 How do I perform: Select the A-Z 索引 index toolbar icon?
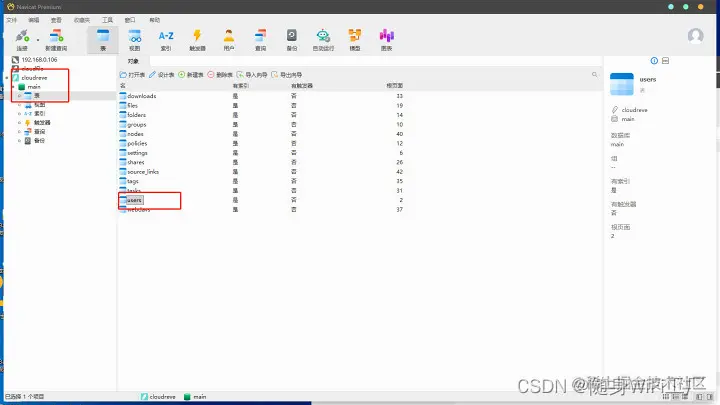coord(166,40)
